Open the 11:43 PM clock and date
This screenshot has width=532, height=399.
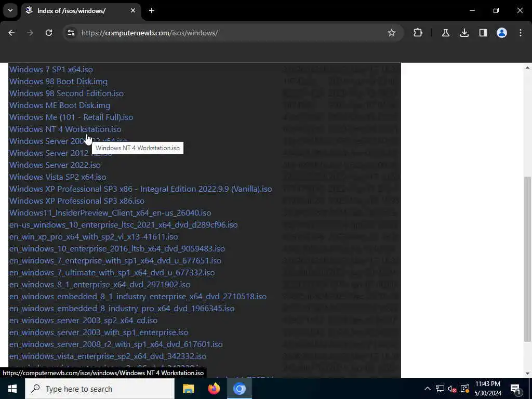pyautogui.click(x=487, y=389)
